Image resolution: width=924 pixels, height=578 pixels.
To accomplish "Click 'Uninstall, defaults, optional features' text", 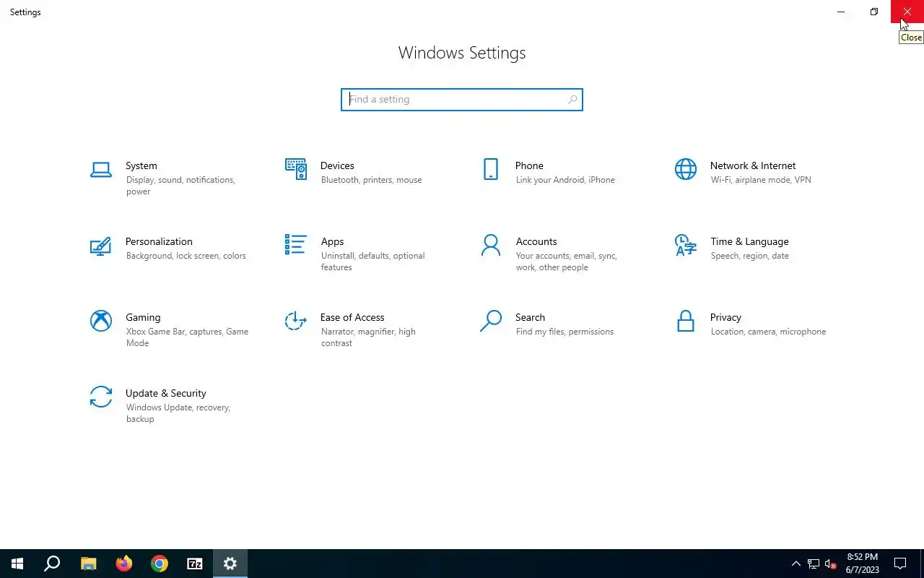I will [x=372, y=262].
